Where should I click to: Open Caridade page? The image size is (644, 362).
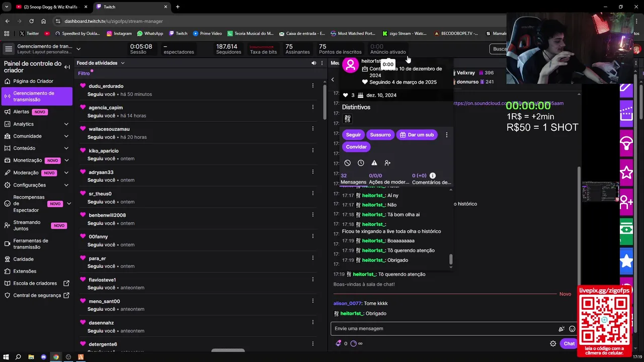pyautogui.click(x=37, y=259)
